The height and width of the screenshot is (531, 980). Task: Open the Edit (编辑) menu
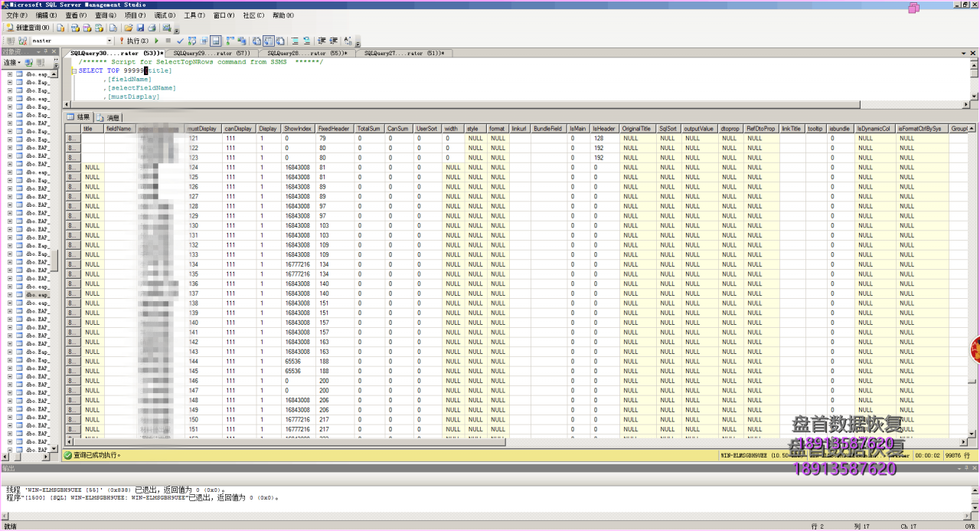[x=46, y=15]
